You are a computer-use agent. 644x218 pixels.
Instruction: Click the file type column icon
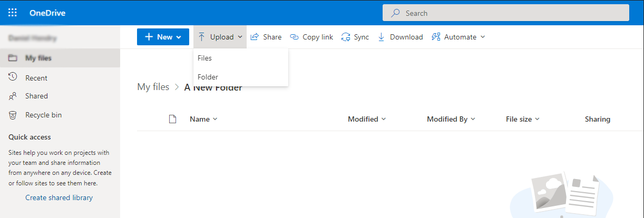click(x=172, y=119)
